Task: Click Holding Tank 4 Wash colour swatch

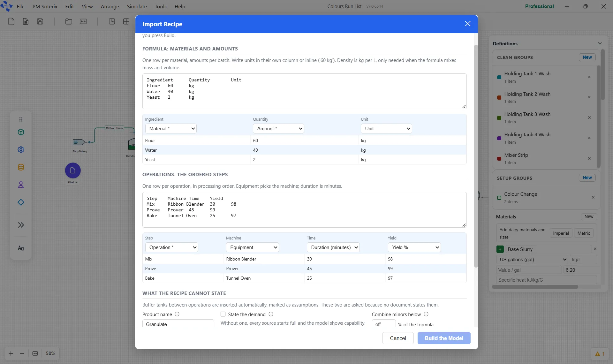Action: point(499,138)
